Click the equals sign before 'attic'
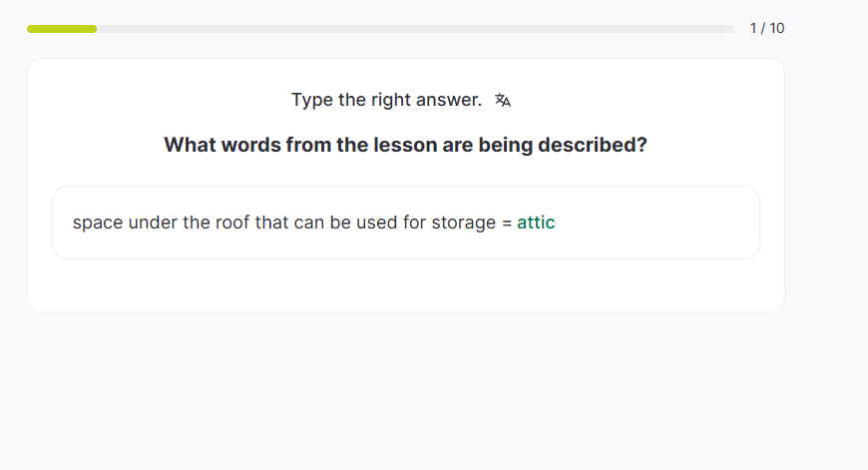 506,223
